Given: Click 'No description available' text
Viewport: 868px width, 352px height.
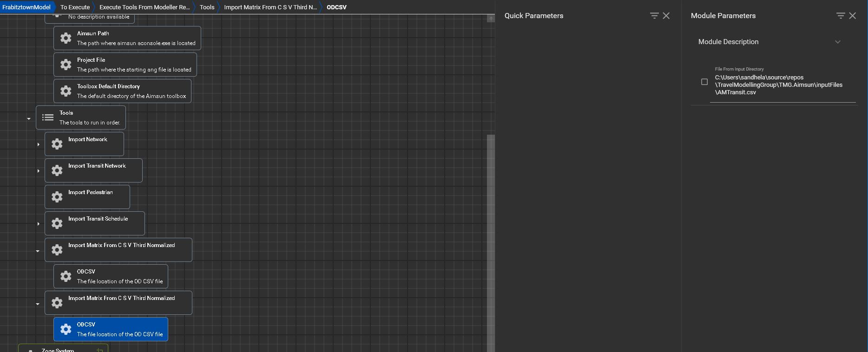Looking at the screenshot, I should (x=99, y=17).
